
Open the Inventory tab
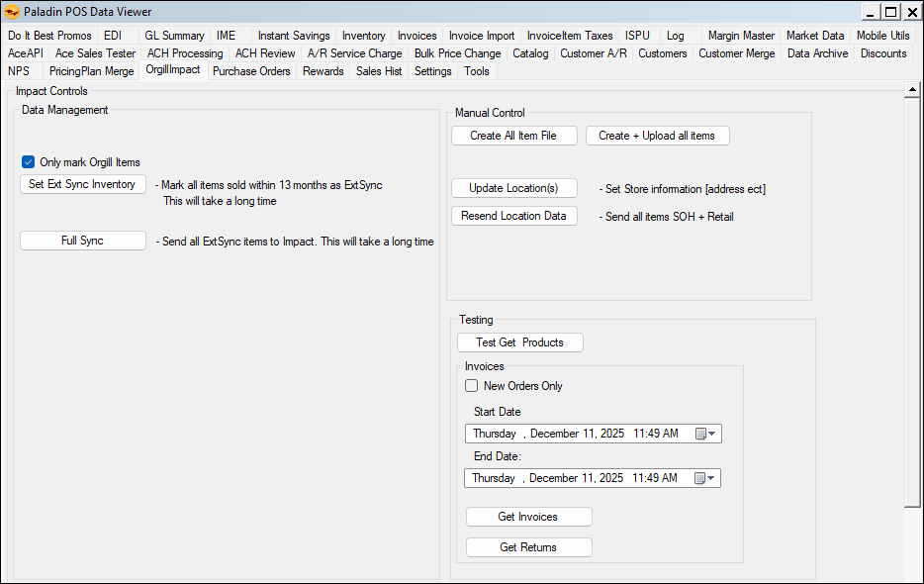[363, 36]
